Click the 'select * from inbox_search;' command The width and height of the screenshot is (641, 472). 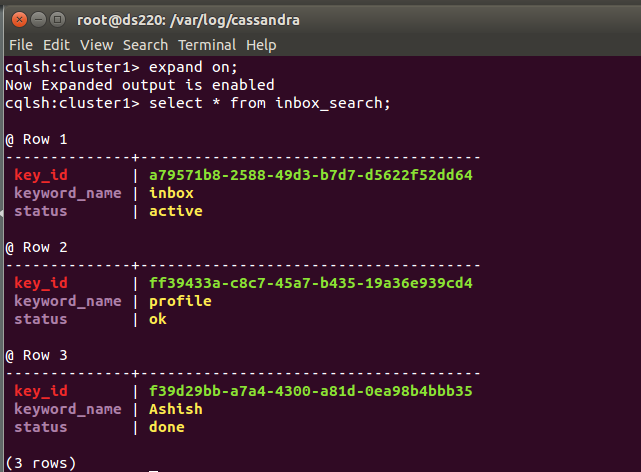pyautogui.click(x=270, y=103)
